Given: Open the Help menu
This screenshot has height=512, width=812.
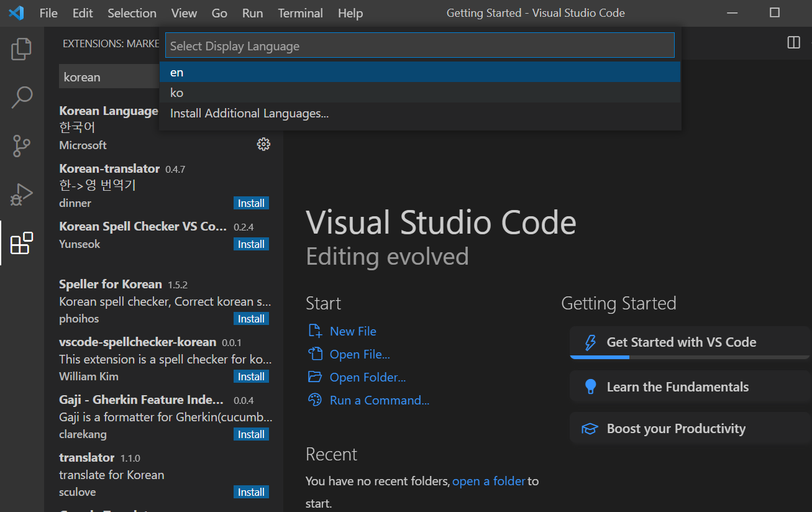Looking at the screenshot, I should [350, 13].
